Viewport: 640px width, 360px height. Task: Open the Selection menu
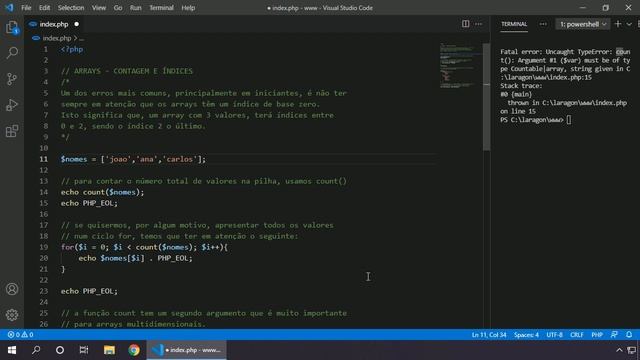(71, 8)
